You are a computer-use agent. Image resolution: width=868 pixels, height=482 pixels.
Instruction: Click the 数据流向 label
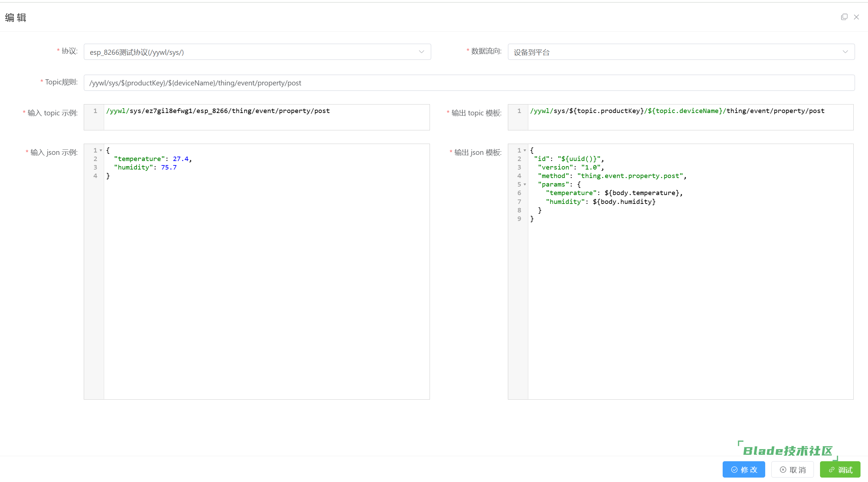(486, 51)
